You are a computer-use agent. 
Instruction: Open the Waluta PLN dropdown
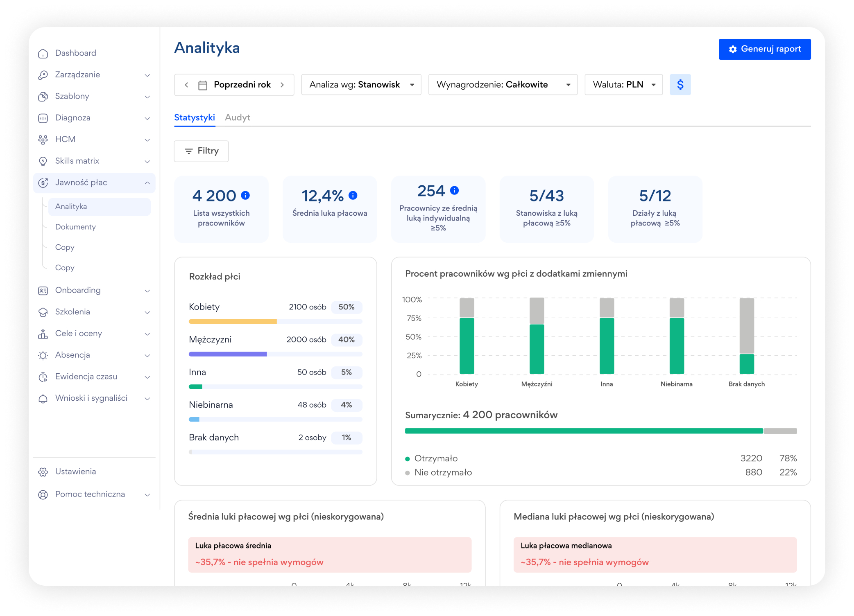click(x=623, y=85)
